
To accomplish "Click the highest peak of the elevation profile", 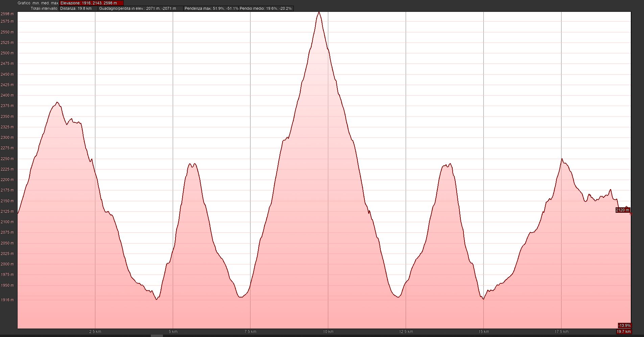I will (319, 12).
